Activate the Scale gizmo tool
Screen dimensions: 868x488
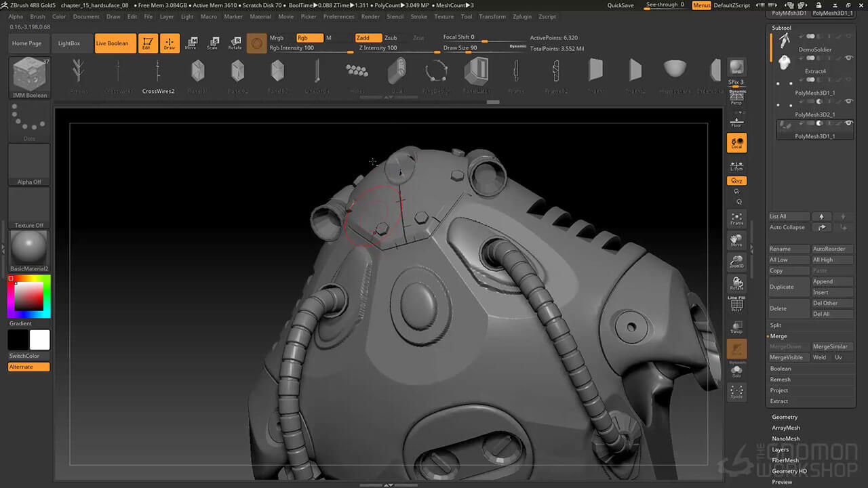212,43
